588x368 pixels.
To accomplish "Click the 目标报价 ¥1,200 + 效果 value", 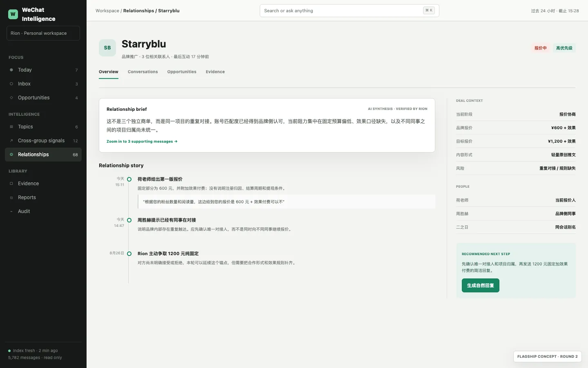I will click(x=562, y=141).
